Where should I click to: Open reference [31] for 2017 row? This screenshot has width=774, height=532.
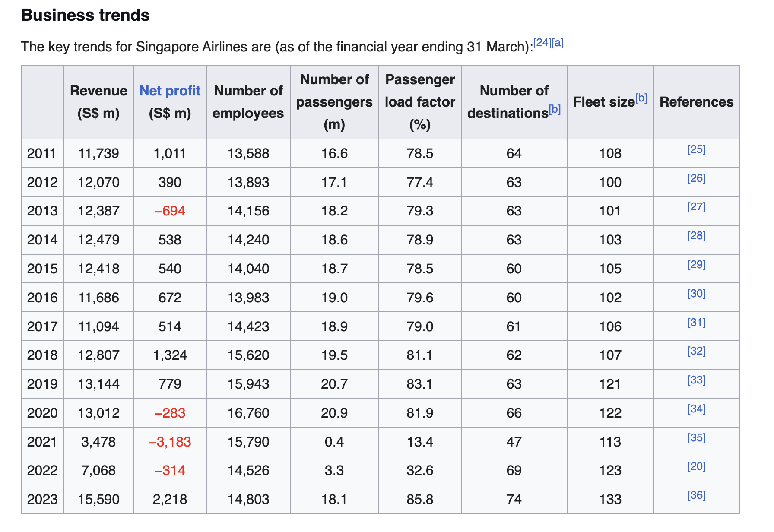pos(696,323)
